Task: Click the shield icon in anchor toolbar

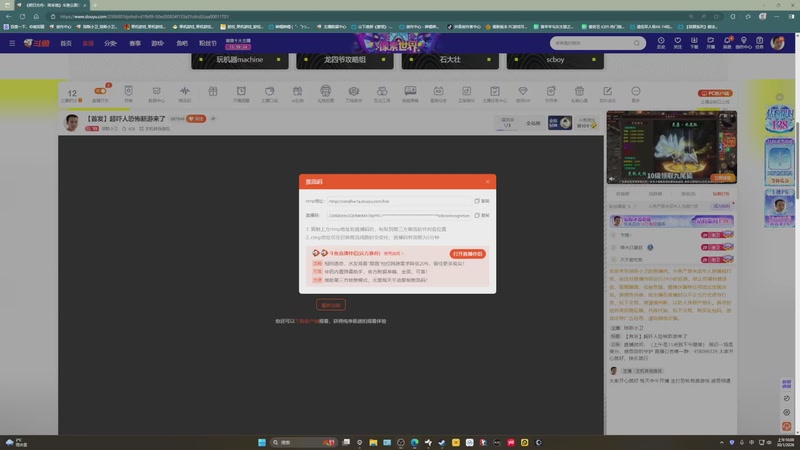Action: click(128, 91)
